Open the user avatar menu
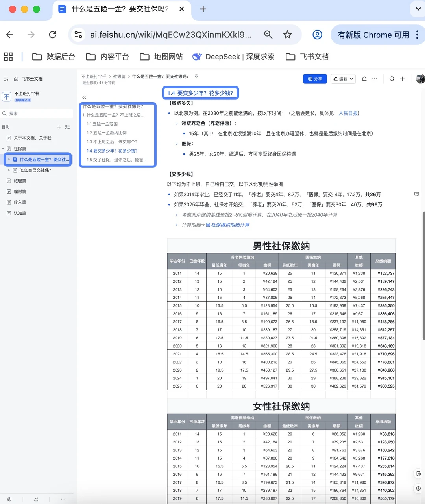 (420, 79)
